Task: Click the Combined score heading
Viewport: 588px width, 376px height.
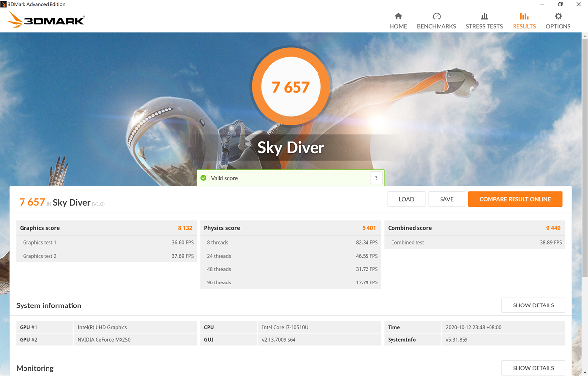Action: [x=410, y=228]
